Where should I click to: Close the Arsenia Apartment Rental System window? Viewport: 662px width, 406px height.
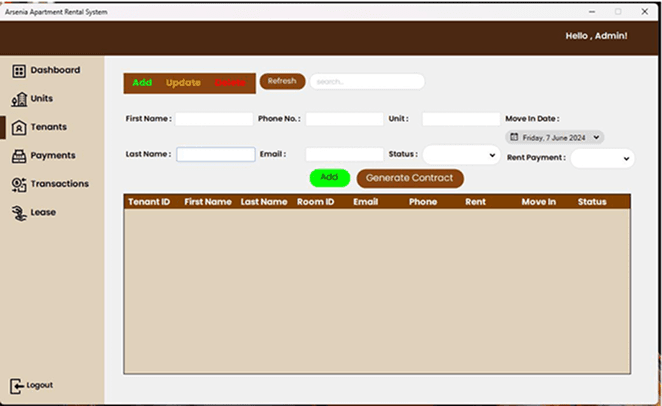coord(645,12)
